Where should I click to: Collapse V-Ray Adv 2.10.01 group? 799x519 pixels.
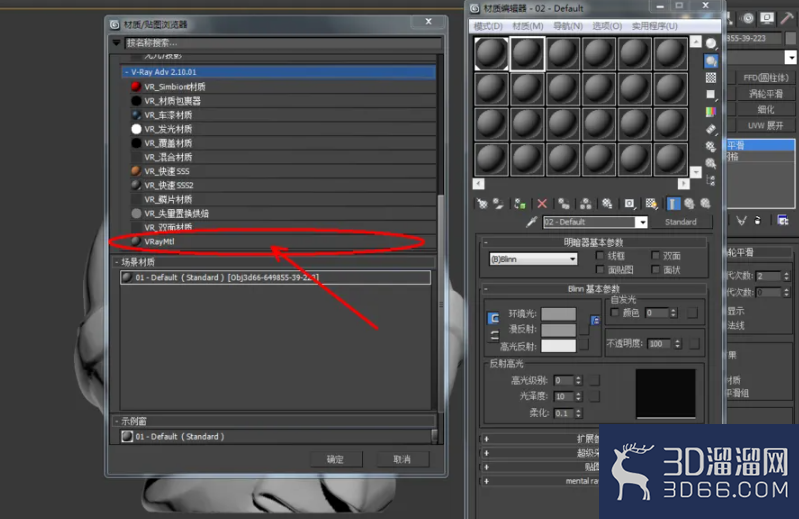126,72
